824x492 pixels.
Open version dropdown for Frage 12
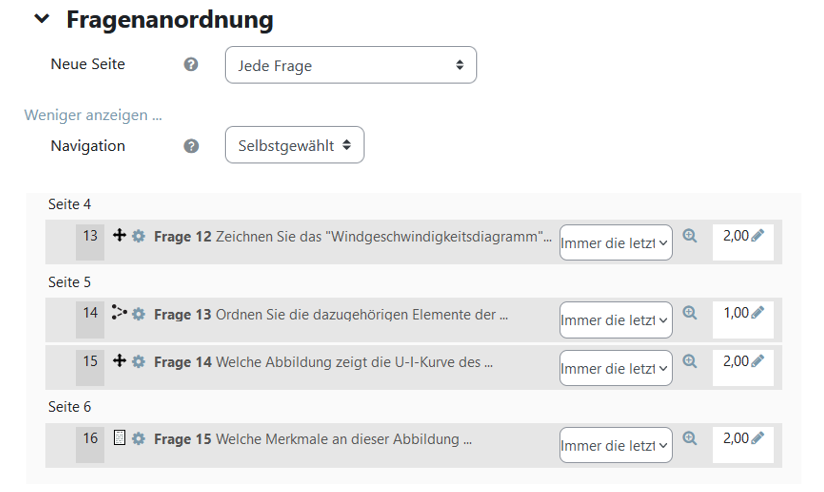(x=616, y=243)
